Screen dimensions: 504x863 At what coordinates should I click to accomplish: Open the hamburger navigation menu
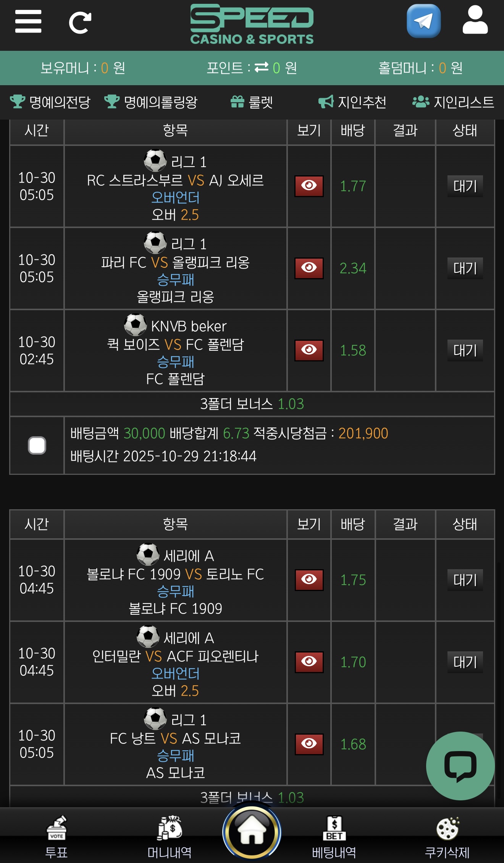pos(28,22)
